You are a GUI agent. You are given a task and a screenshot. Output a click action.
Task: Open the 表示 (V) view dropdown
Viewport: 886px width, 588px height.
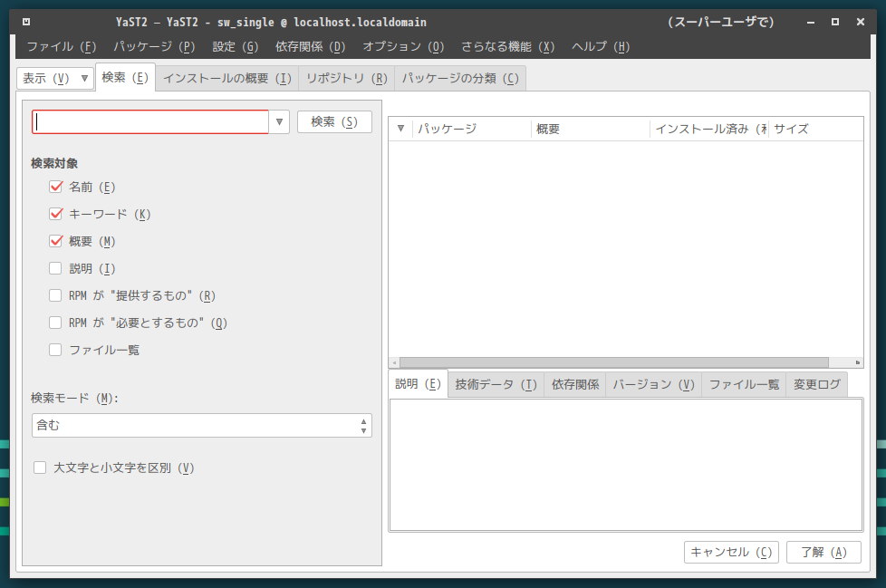click(x=55, y=79)
